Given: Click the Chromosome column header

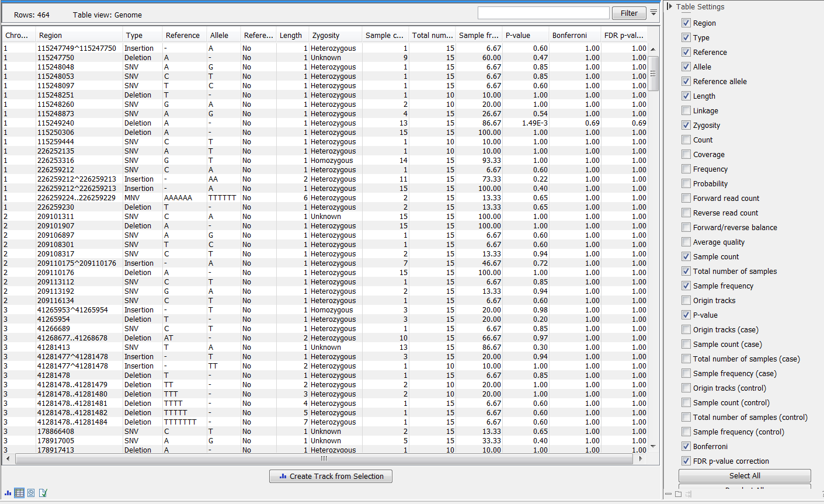Looking at the screenshot, I should coord(17,35).
